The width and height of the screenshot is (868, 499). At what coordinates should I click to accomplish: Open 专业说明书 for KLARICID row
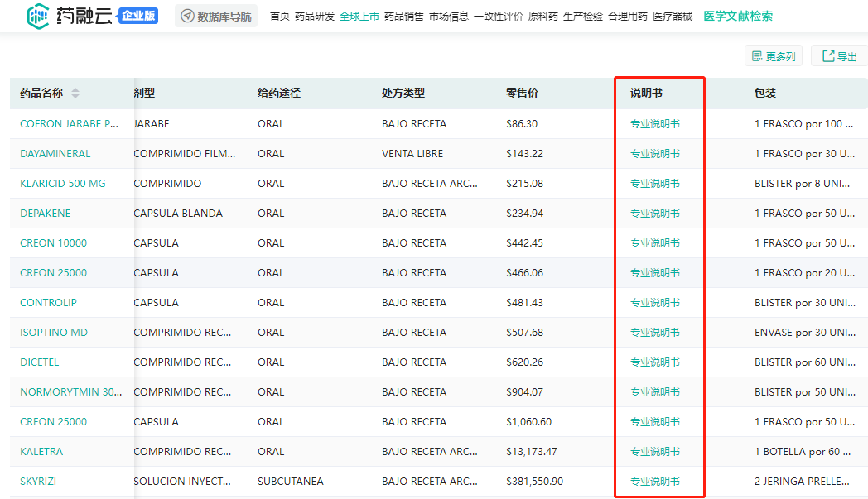point(655,184)
